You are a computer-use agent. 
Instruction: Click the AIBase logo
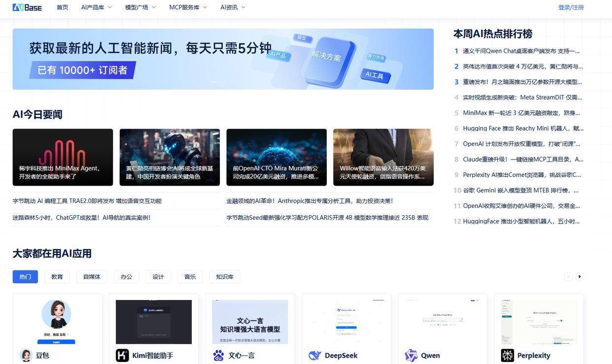(x=27, y=7)
